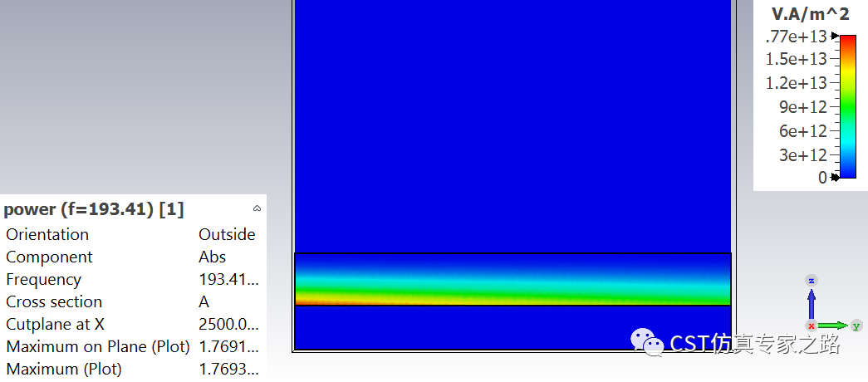Click the 1.5e+13 scale label
Viewport: 868px width, 382px height.
796,59
